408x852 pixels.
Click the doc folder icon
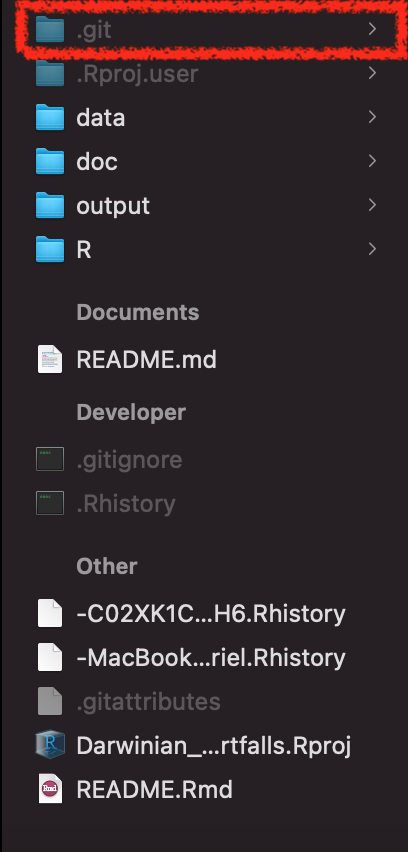[x=50, y=161]
